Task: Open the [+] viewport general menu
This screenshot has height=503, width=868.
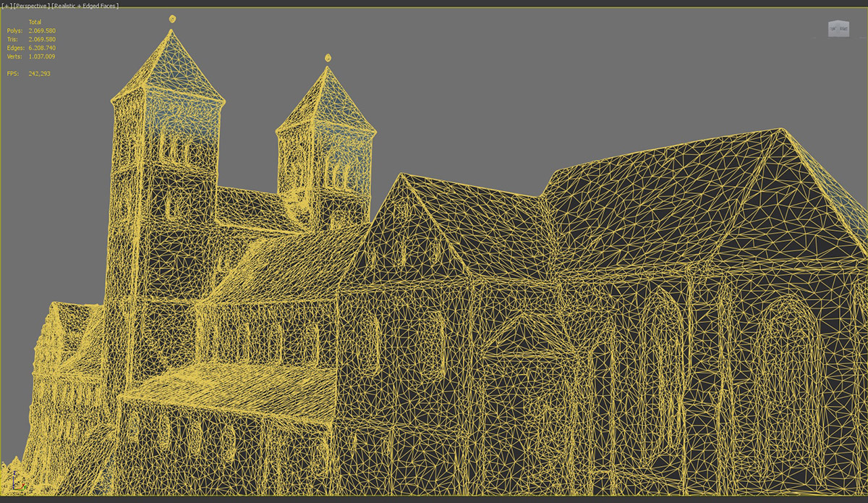Action: point(7,6)
